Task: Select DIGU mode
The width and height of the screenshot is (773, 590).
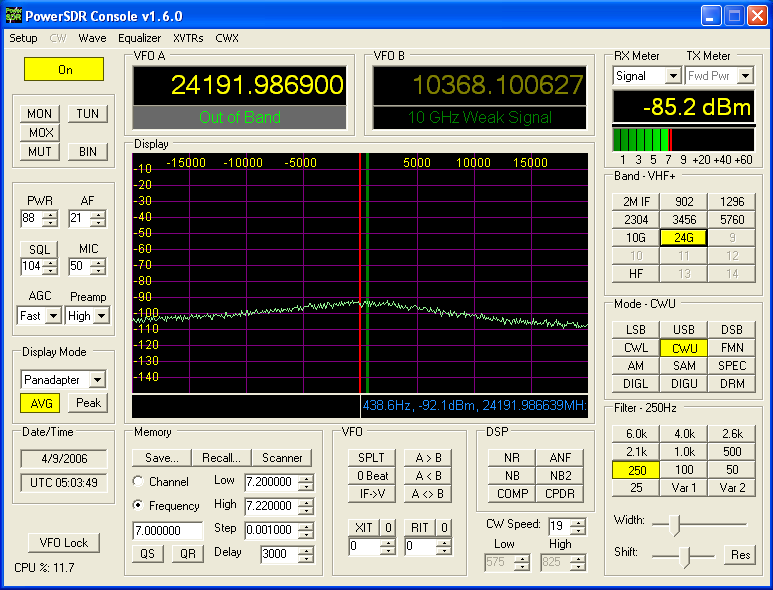Action: tap(683, 384)
